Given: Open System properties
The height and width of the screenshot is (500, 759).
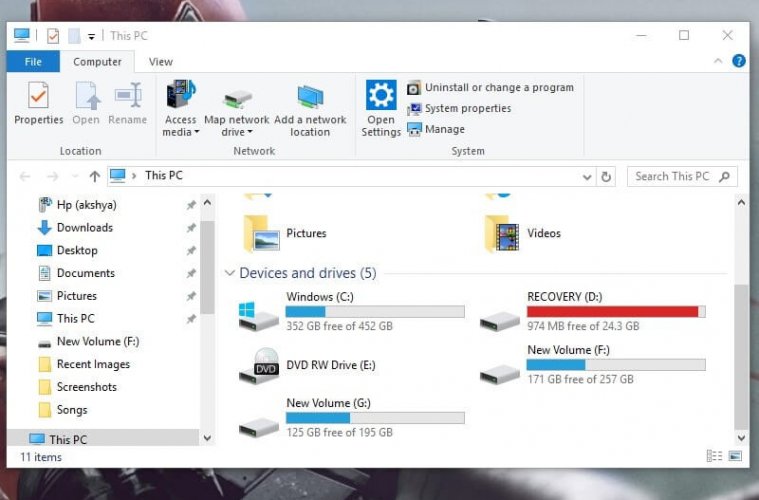Looking at the screenshot, I should (459, 108).
